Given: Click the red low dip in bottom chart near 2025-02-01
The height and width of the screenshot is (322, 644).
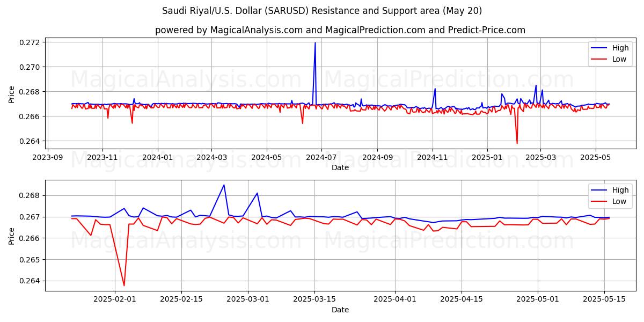Looking at the screenshot, I should 124,285.
